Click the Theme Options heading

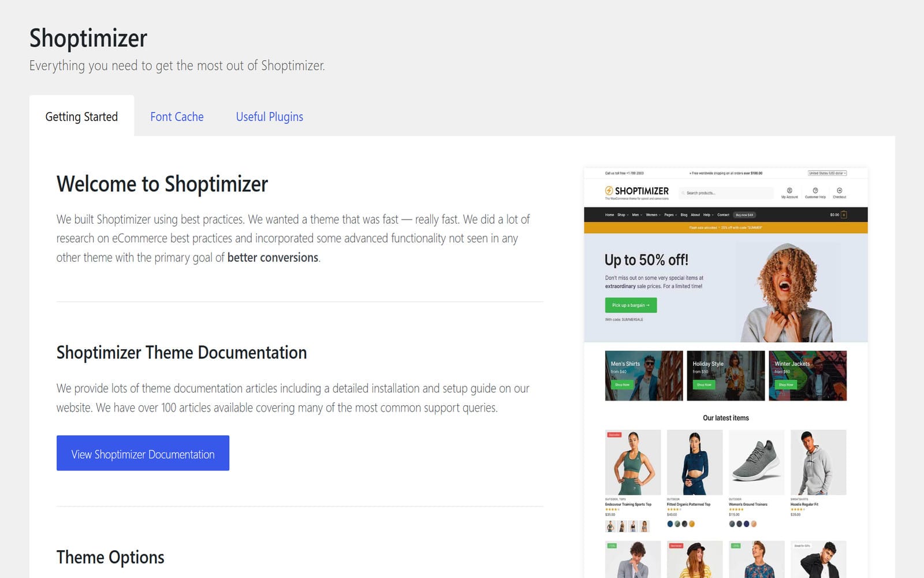[110, 557]
